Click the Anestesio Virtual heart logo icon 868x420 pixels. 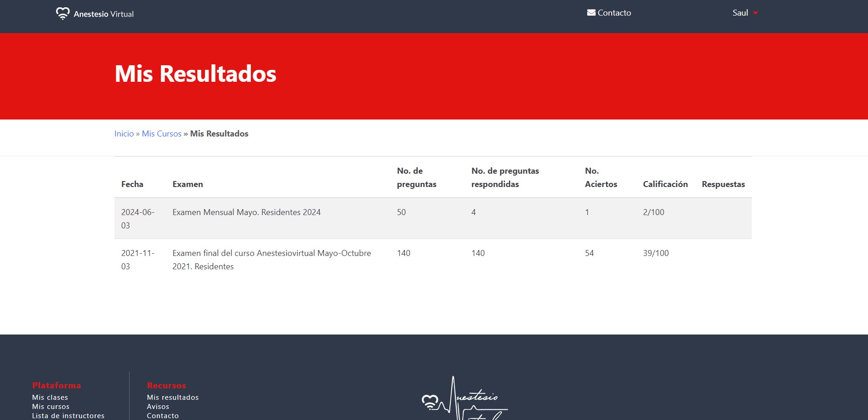pyautogui.click(x=62, y=13)
